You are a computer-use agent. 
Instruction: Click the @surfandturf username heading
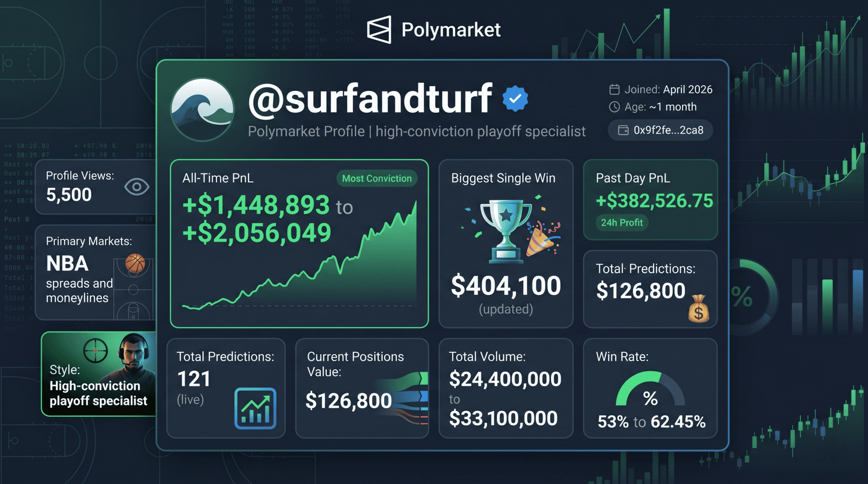tap(370, 99)
